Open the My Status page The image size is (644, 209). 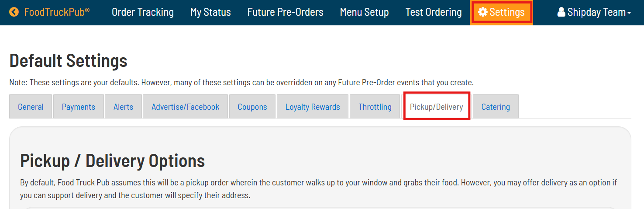tap(210, 12)
